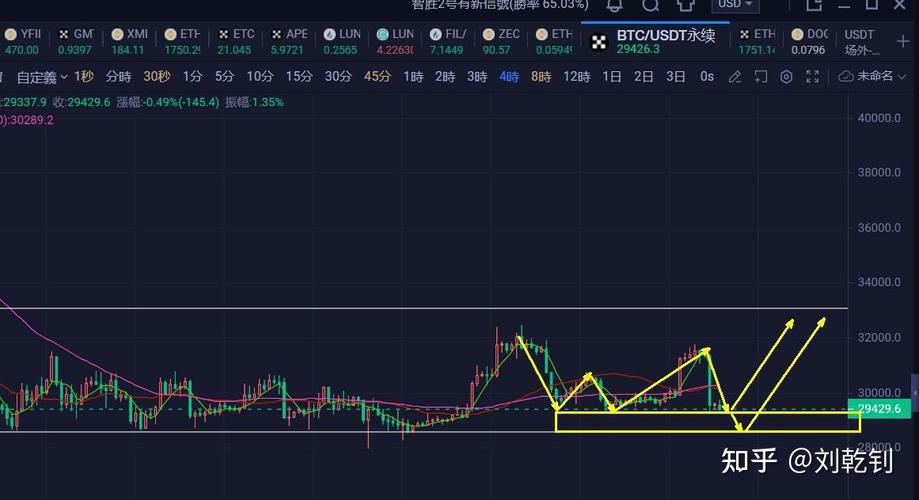Click the 29429.6 current price label
Screen dimensions: 919x500
coord(879,409)
